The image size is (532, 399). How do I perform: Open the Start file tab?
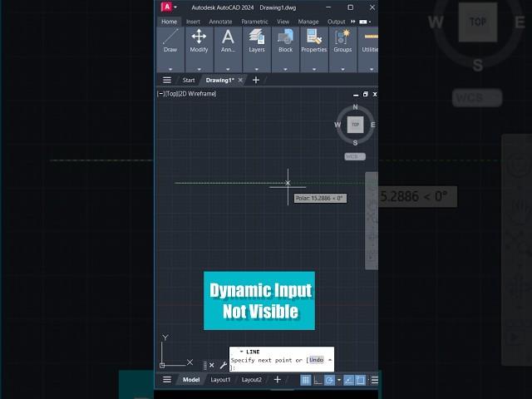click(x=189, y=80)
